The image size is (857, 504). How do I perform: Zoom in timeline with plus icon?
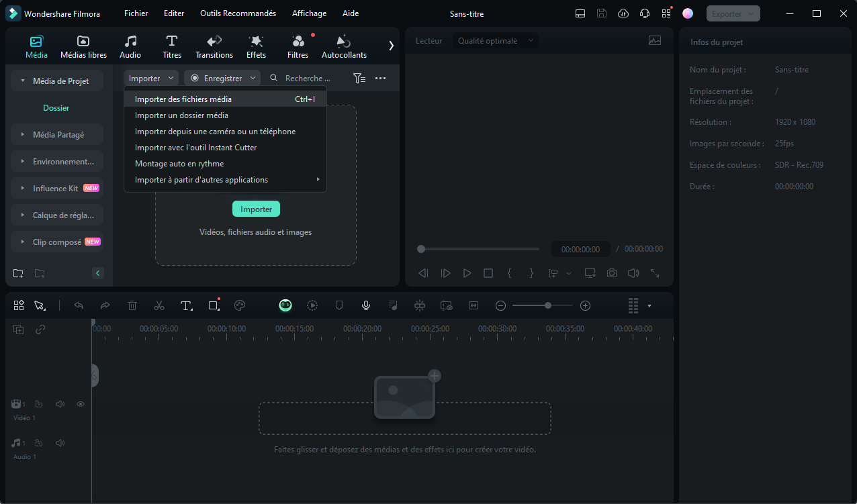click(x=585, y=305)
